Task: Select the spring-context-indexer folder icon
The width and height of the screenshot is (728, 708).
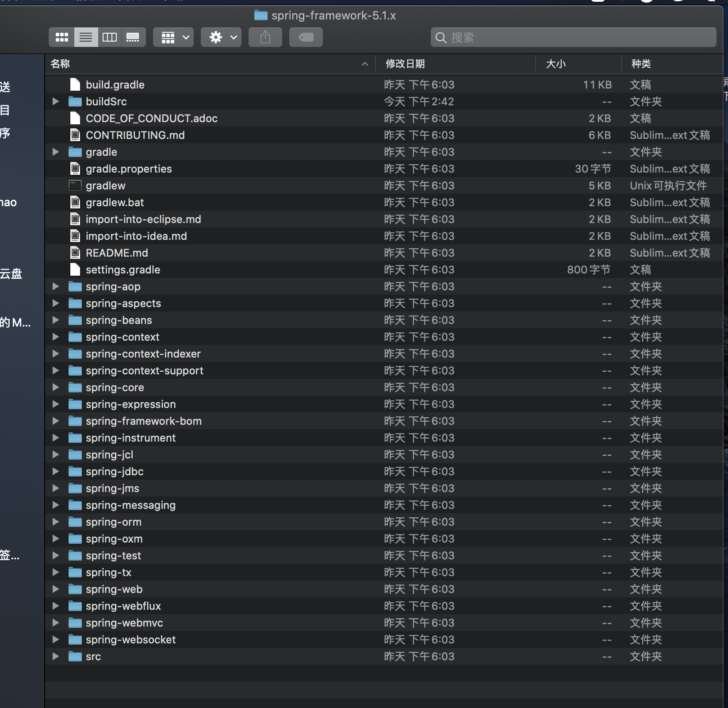Action: coord(75,354)
